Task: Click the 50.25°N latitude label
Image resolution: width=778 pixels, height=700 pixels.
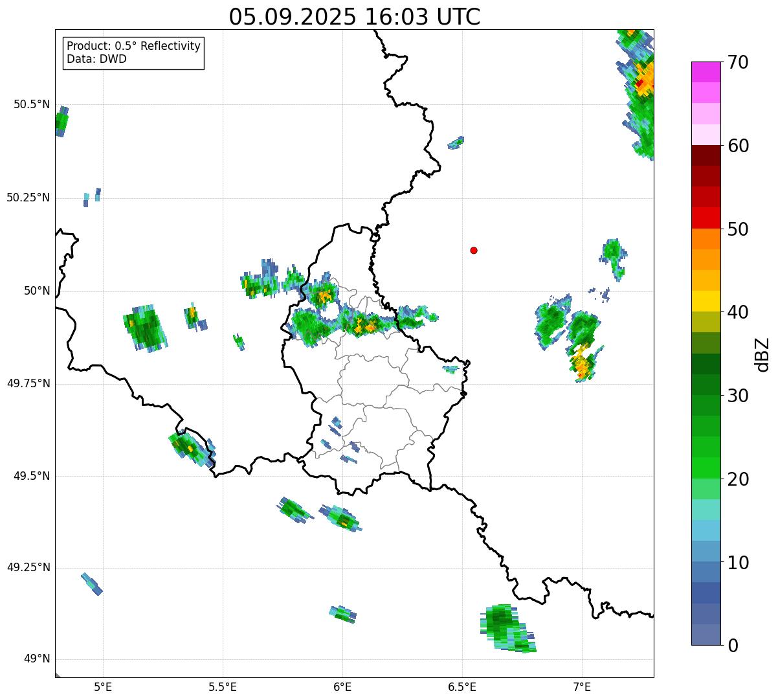Action: point(28,198)
